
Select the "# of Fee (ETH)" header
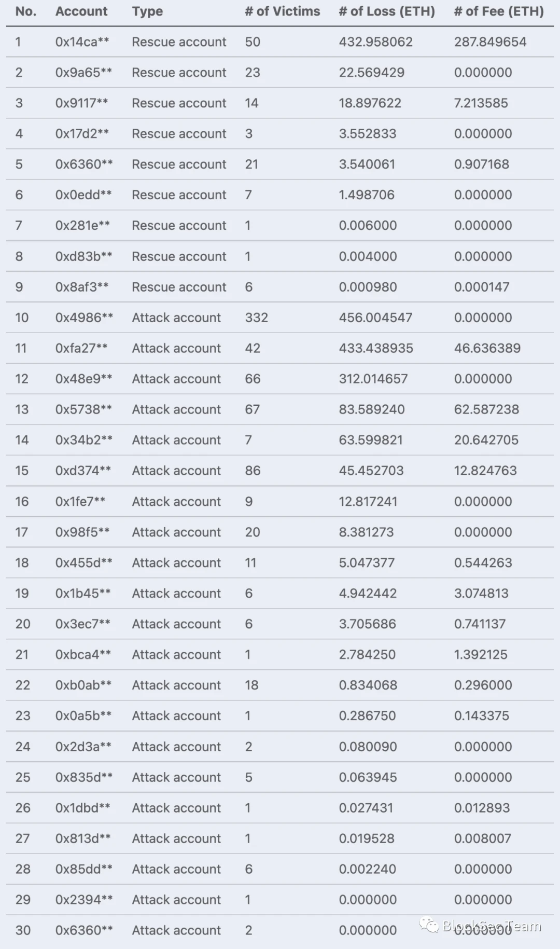(x=499, y=11)
